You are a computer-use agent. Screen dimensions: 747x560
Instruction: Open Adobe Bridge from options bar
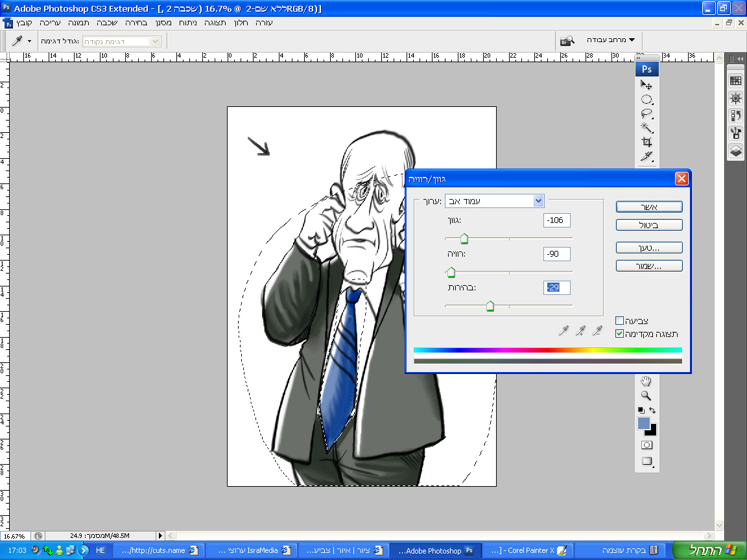(567, 41)
